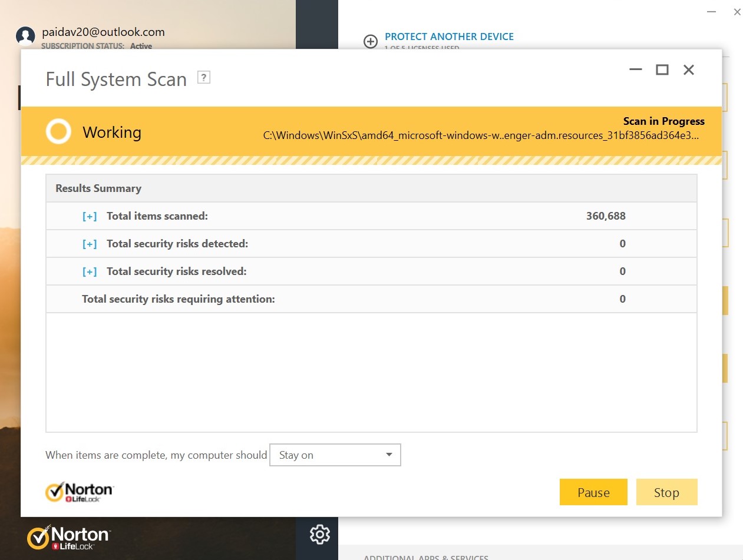Click the Scan in Progress label
This screenshot has width=743, height=560.
pos(664,121)
